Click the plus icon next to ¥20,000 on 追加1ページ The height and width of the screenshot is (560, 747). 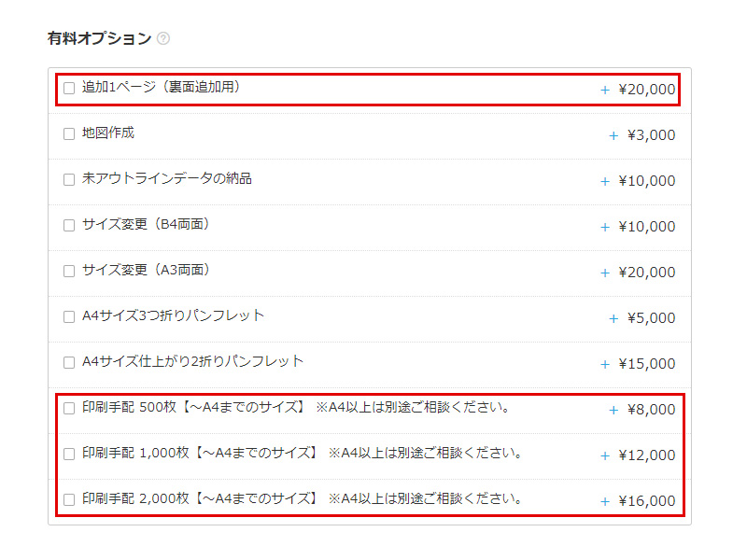pos(605,90)
